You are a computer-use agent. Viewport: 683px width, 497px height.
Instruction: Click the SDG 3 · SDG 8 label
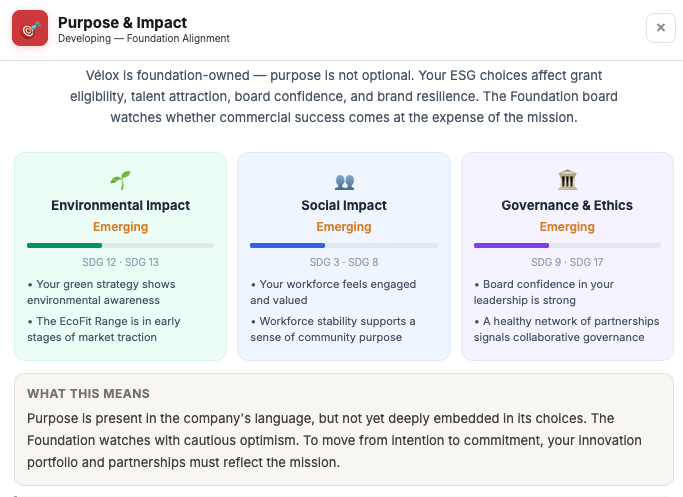click(x=344, y=262)
